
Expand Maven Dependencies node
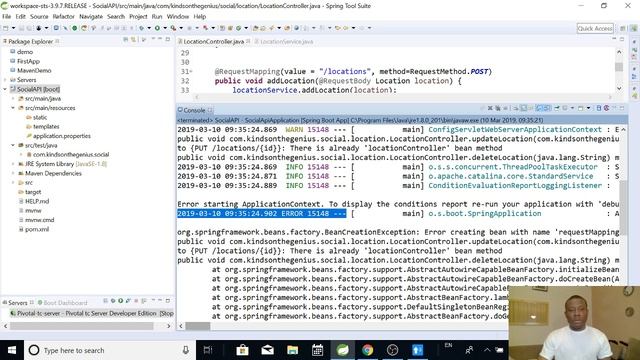coord(13,173)
